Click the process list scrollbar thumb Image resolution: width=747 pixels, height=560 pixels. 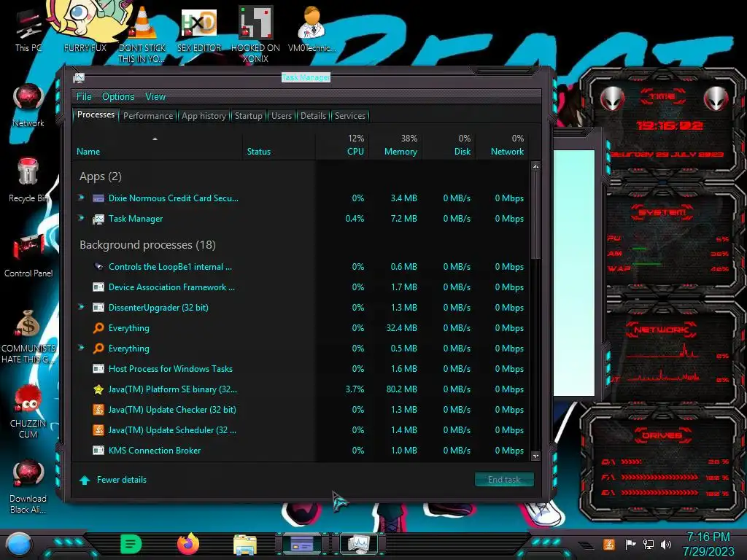coord(535,215)
